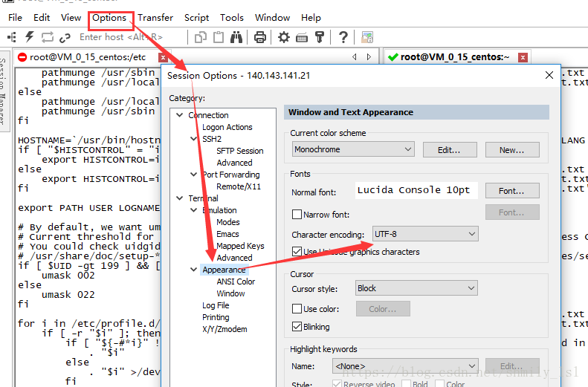
Task: Click the Copy toolbar icon
Action: click(x=201, y=37)
